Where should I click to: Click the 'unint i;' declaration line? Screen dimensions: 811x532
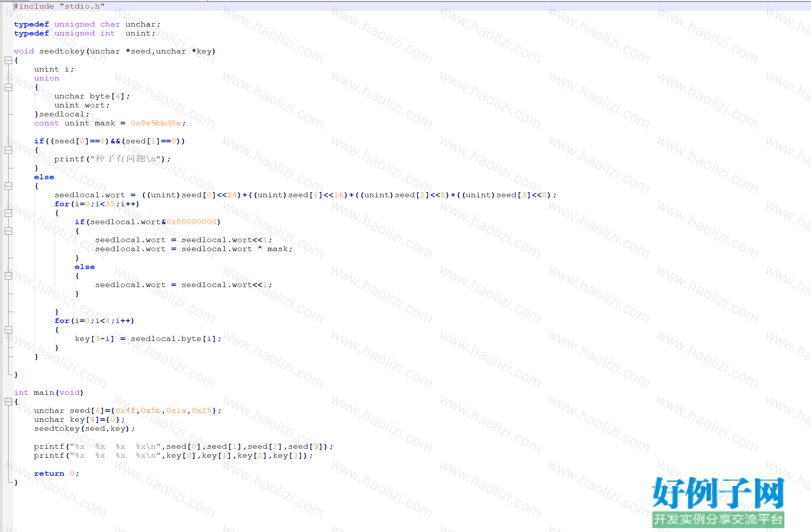pos(54,69)
